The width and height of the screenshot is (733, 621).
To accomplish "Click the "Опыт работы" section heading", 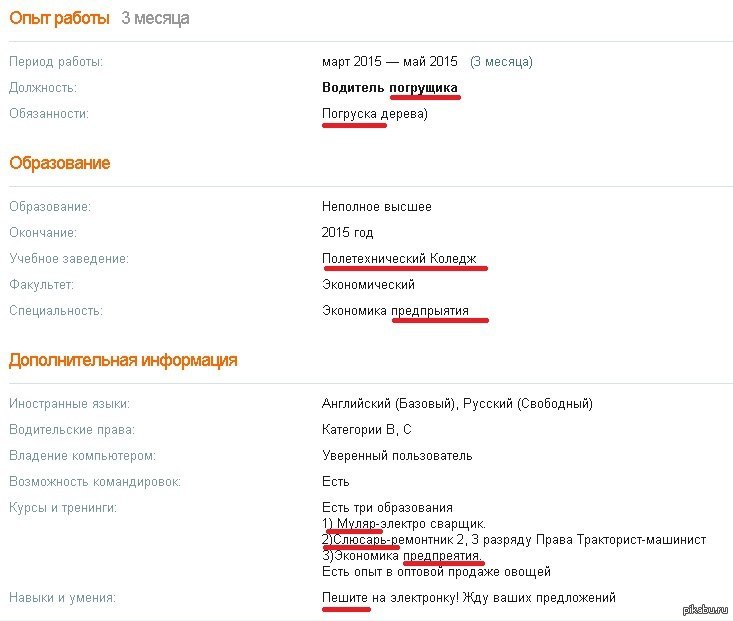I will pos(60,18).
